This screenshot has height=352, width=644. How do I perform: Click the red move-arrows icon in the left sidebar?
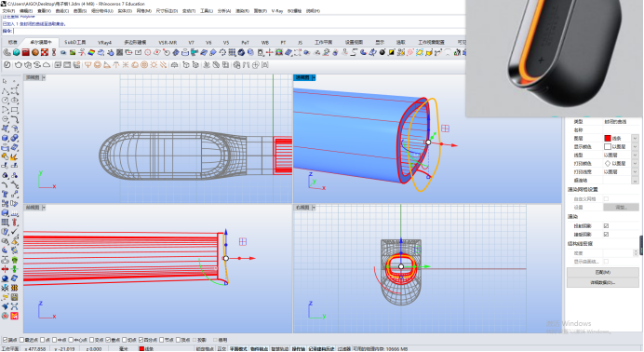[5, 269]
